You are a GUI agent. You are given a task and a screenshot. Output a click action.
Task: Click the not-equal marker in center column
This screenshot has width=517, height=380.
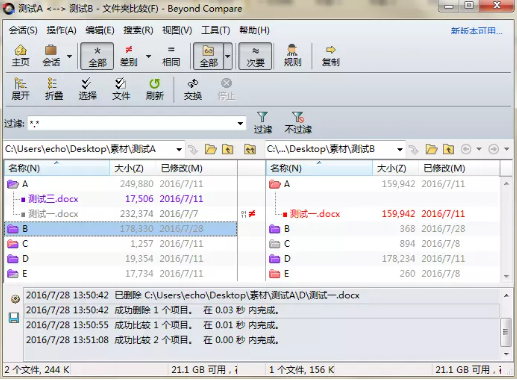[x=252, y=214]
